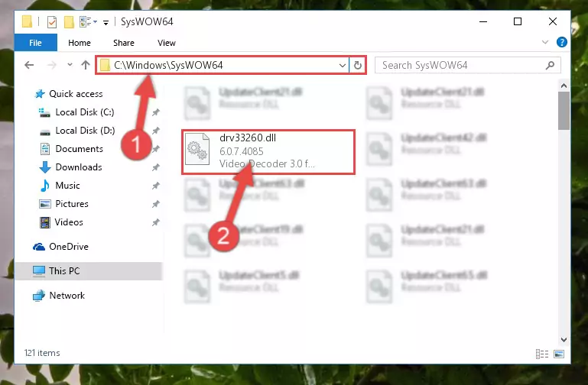Select Network in navigation pane
Screen dimensions: 588x385
(67, 296)
